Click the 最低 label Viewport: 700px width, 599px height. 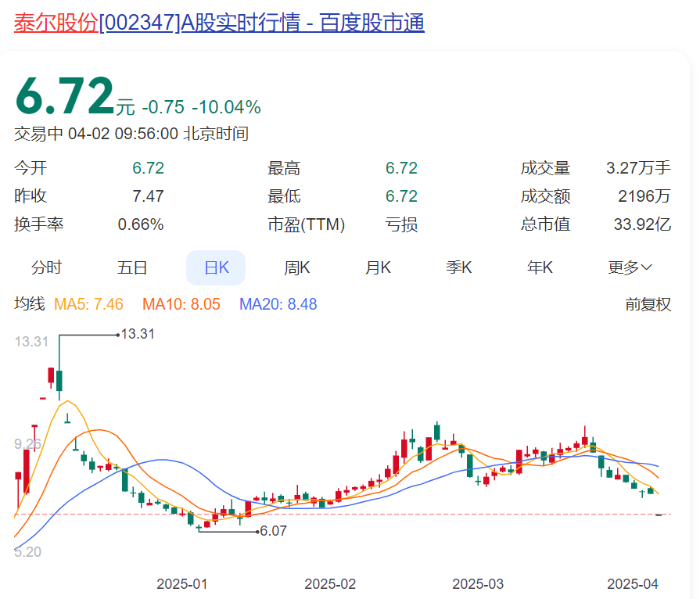[x=284, y=196]
